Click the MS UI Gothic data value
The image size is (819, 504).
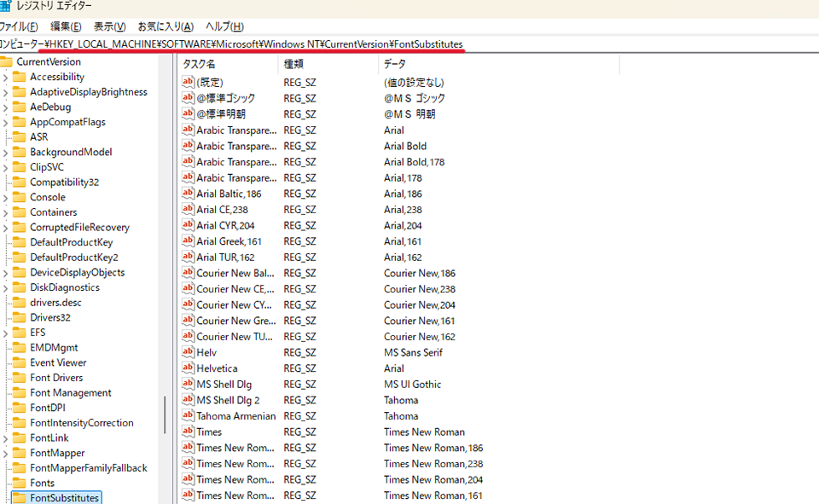coord(412,385)
